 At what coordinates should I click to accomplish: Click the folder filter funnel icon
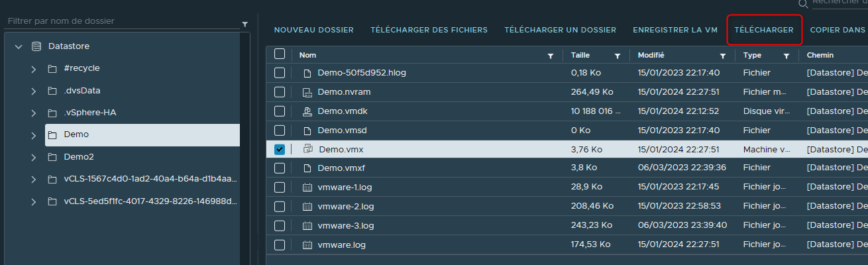(x=244, y=24)
